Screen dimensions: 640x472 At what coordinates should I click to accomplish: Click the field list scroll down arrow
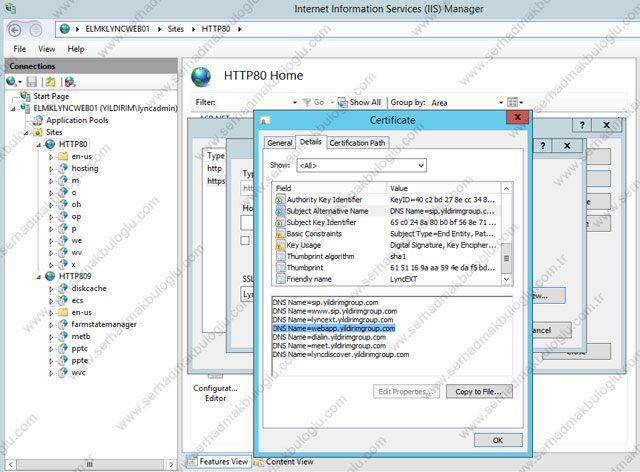(507, 279)
